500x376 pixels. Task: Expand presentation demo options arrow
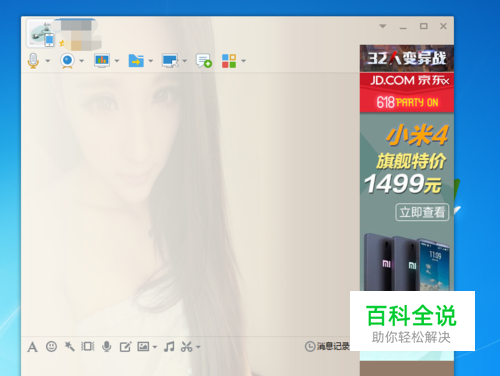click(117, 61)
